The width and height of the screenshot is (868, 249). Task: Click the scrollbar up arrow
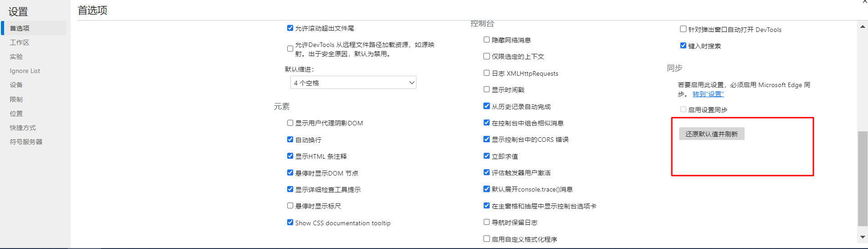coord(863,27)
